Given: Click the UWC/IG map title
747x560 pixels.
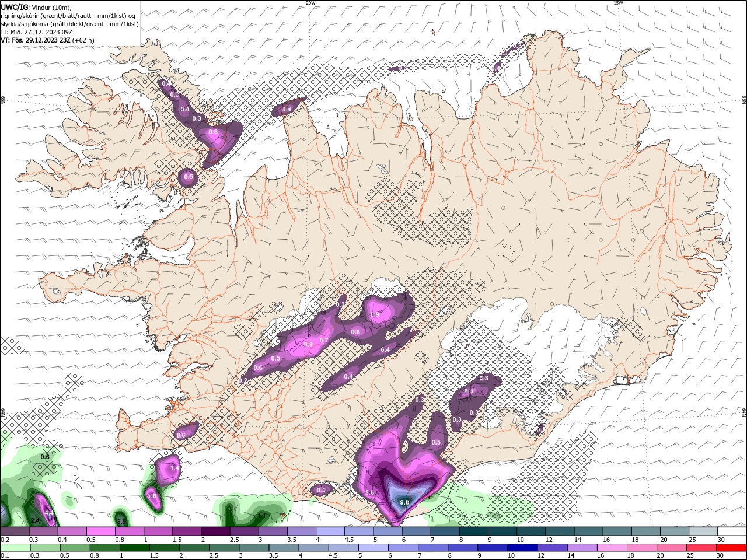Looking at the screenshot, I should click(14, 7).
